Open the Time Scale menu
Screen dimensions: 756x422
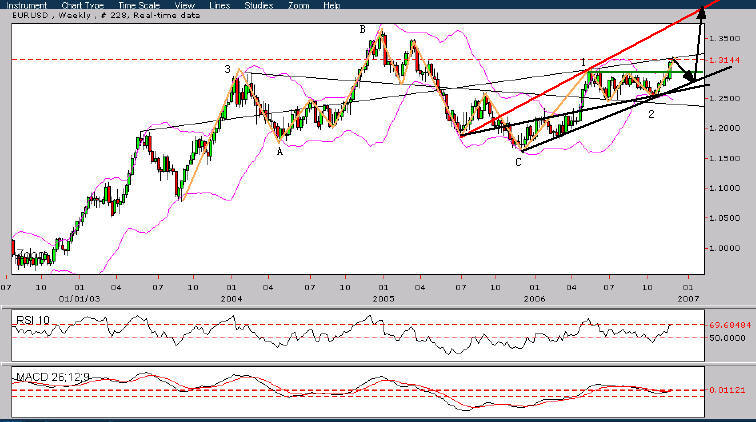pyautogui.click(x=139, y=5)
